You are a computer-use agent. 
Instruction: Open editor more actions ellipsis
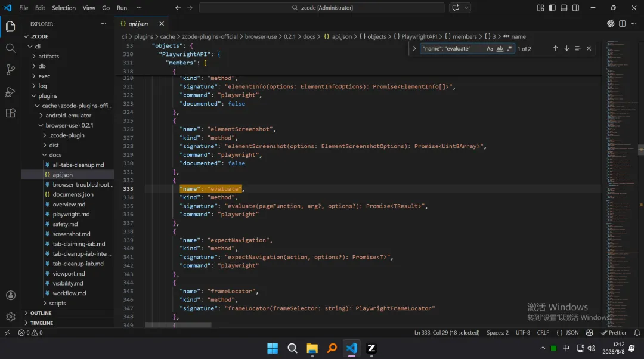pyautogui.click(x=634, y=24)
